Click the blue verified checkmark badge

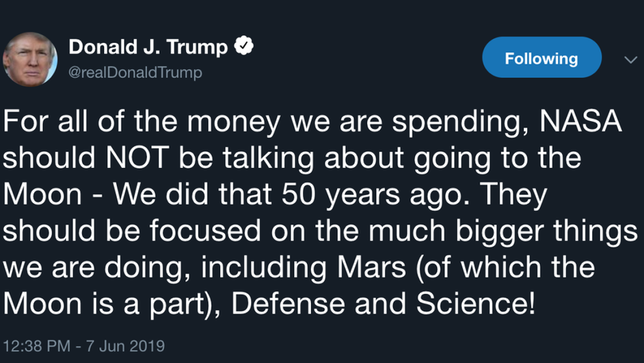[x=244, y=47]
